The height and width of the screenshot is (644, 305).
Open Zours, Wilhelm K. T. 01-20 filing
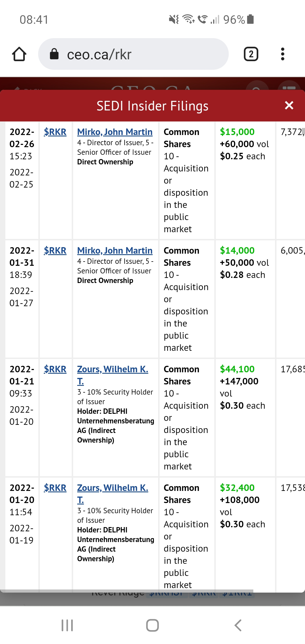tap(112, 488)
